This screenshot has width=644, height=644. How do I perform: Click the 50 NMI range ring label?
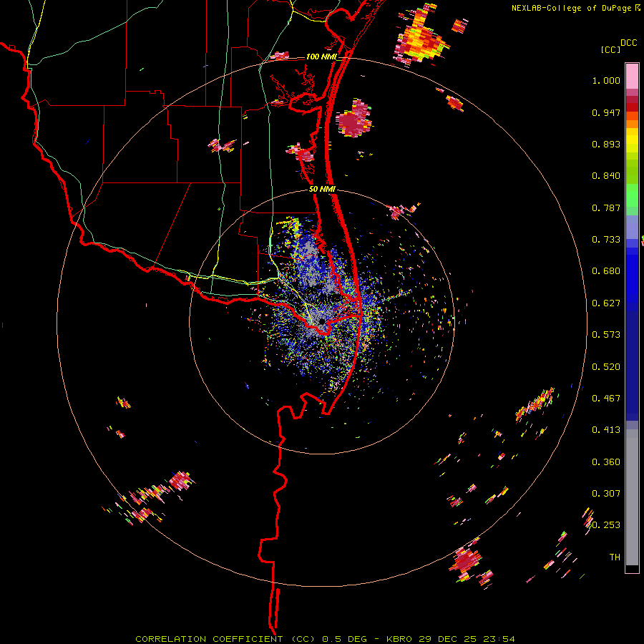coord(322,189)
